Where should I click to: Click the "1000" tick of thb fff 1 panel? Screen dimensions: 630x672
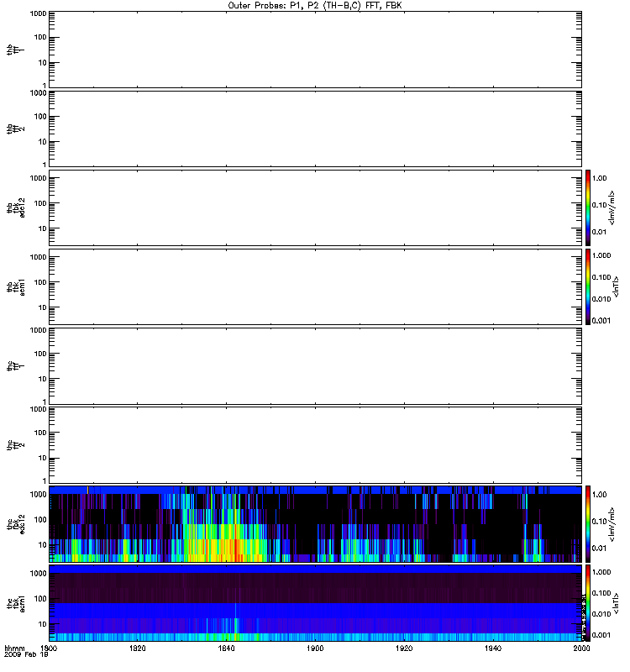(38, 13)
